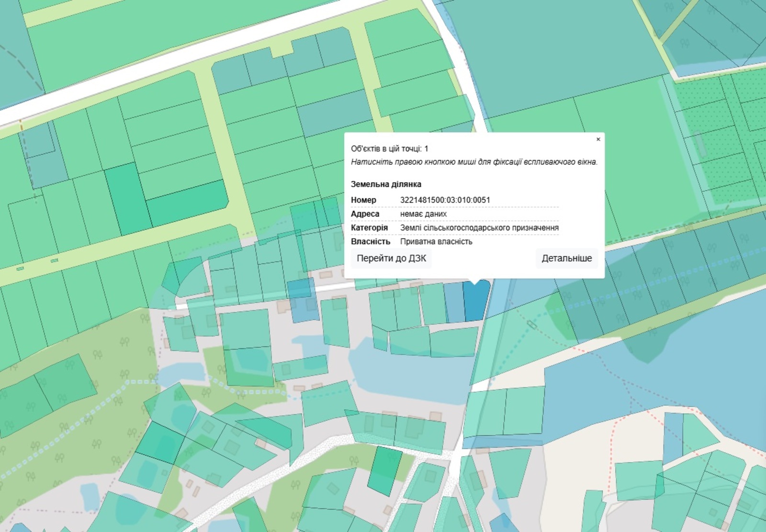The image size is (766, 532).
Task: Select the light blue parcel left of highlighted one
Action: click(x=454, y=303)
